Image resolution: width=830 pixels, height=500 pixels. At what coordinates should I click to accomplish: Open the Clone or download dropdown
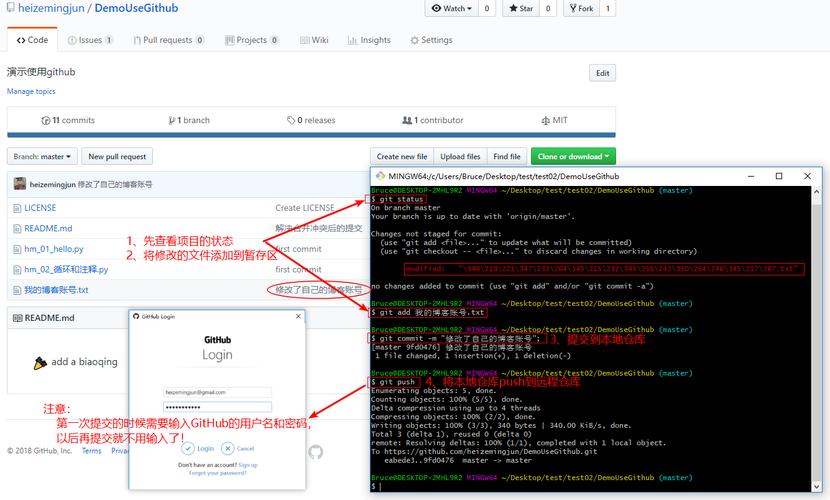(x=573, y=157)
